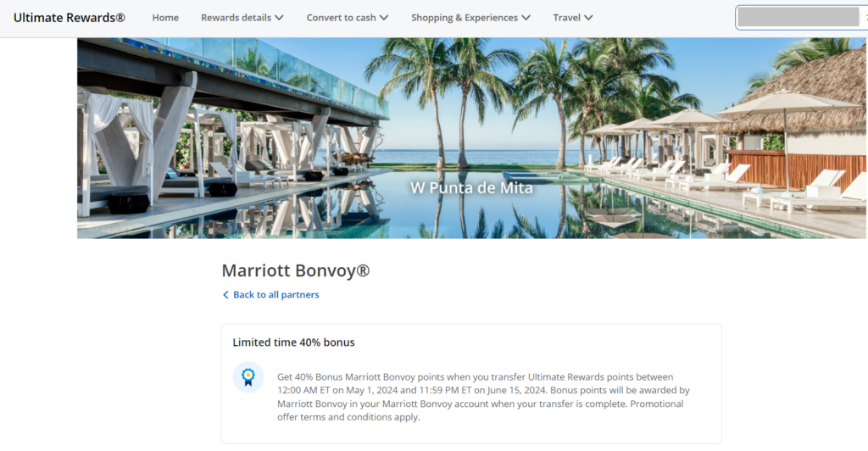Click the Back to all partners link
Image resolution: width=868 pixels, height=451 pixels.
tap(270, 294)
